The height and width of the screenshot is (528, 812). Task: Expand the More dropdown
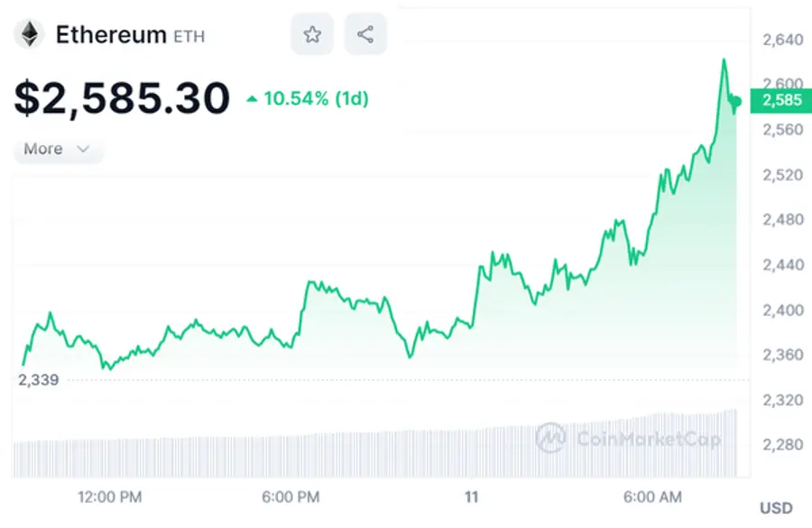click(58, 149)
